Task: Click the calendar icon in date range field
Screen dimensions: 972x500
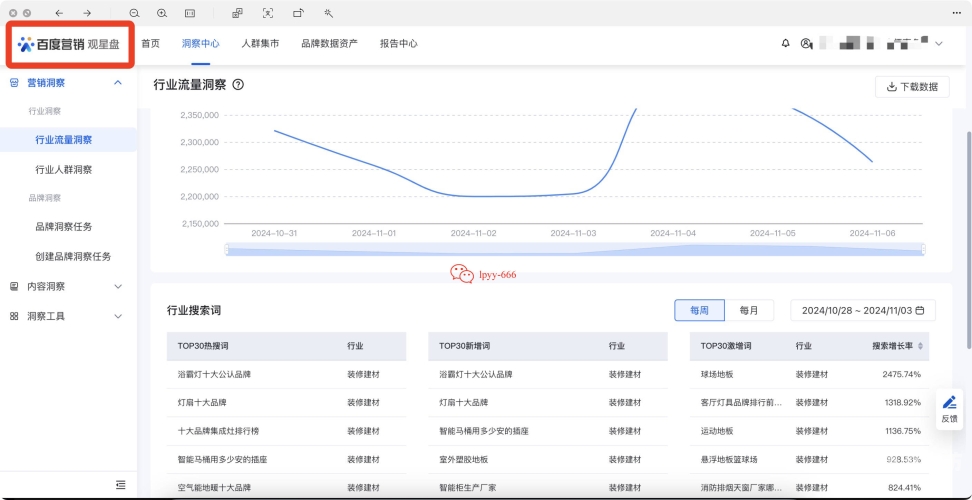Action: tap(920, 310)
